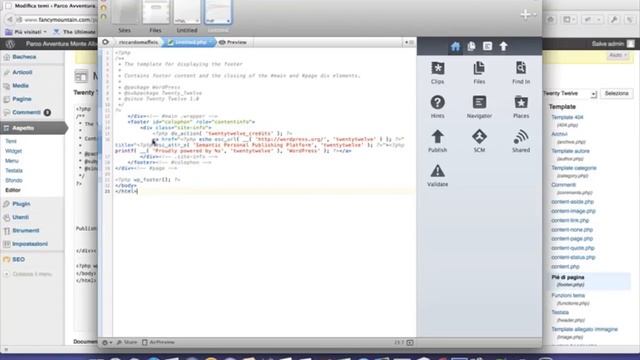
Task: Open Template categorie file link
Action: click(574, 168)
